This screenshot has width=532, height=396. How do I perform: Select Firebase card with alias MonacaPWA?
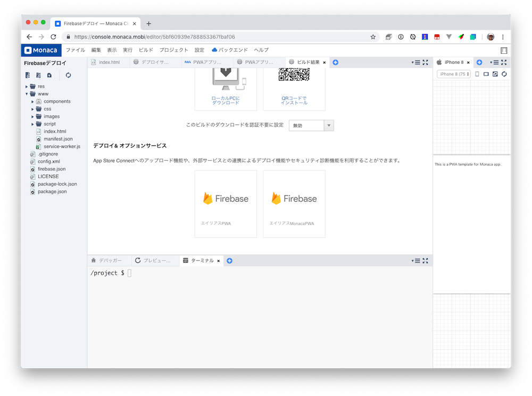point(294,204)
